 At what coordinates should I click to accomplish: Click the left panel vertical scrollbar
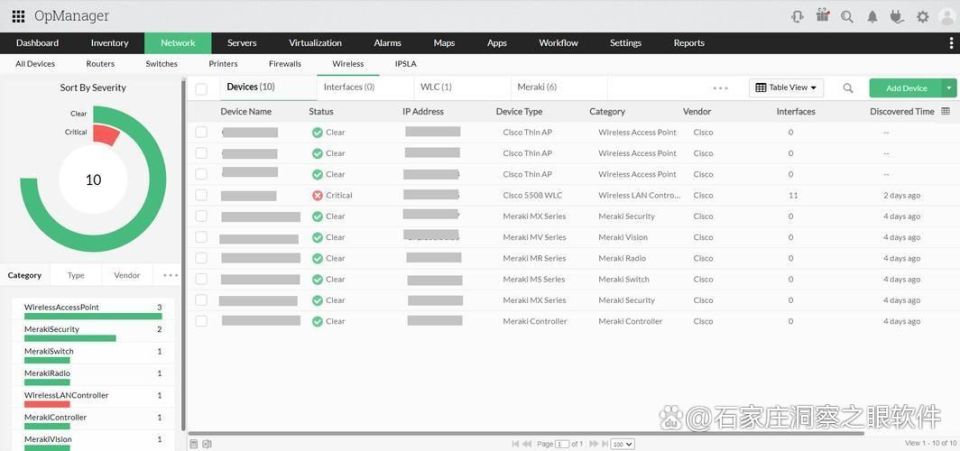point(182,255)
